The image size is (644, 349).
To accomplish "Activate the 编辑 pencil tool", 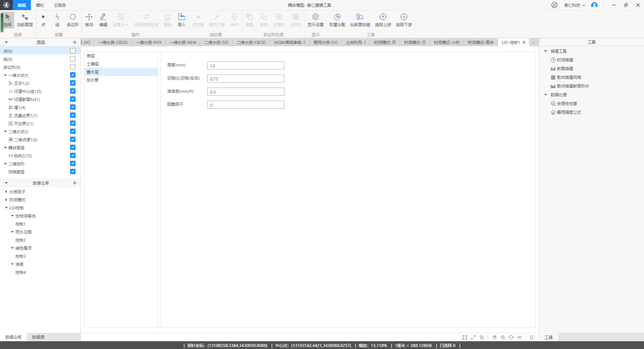I will tap(103, 20).
